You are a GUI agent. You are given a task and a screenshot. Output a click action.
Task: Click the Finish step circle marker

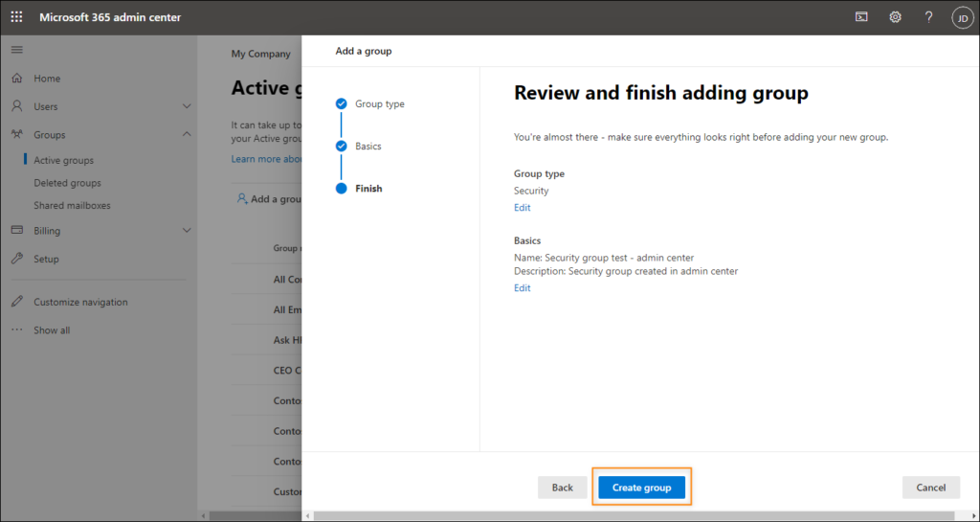(x=342, y=188)
